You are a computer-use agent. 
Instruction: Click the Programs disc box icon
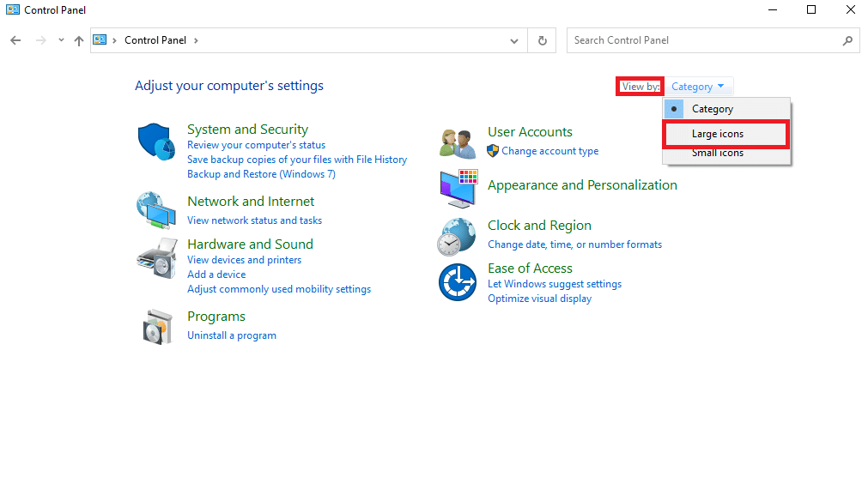155,326
